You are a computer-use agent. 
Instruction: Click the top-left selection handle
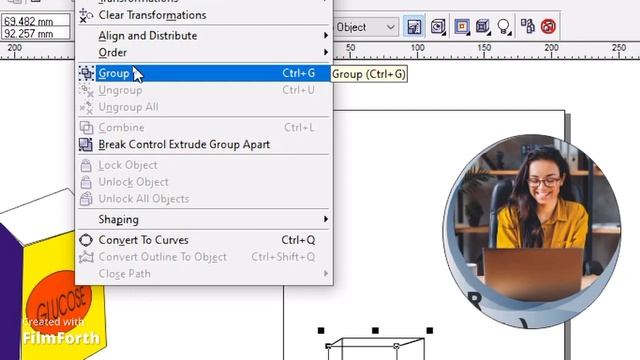(321, 330)
